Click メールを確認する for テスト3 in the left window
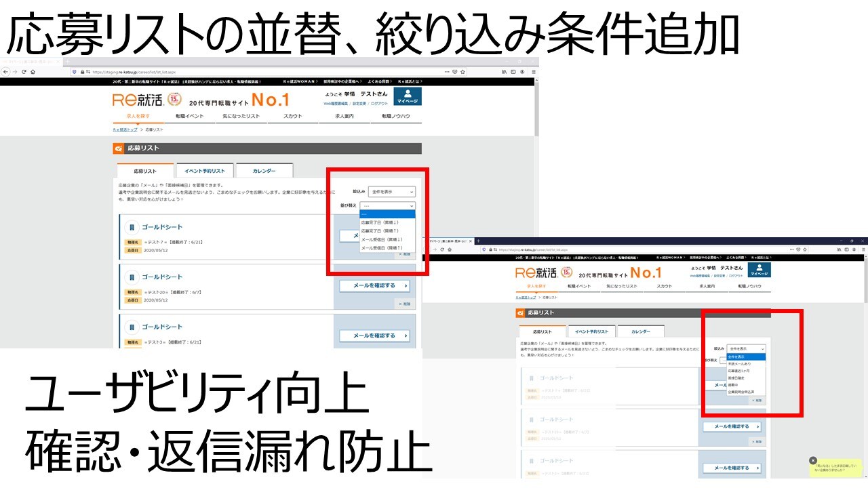Image resolution: width=868 pixels, height=488 pixels. [375, 335]
